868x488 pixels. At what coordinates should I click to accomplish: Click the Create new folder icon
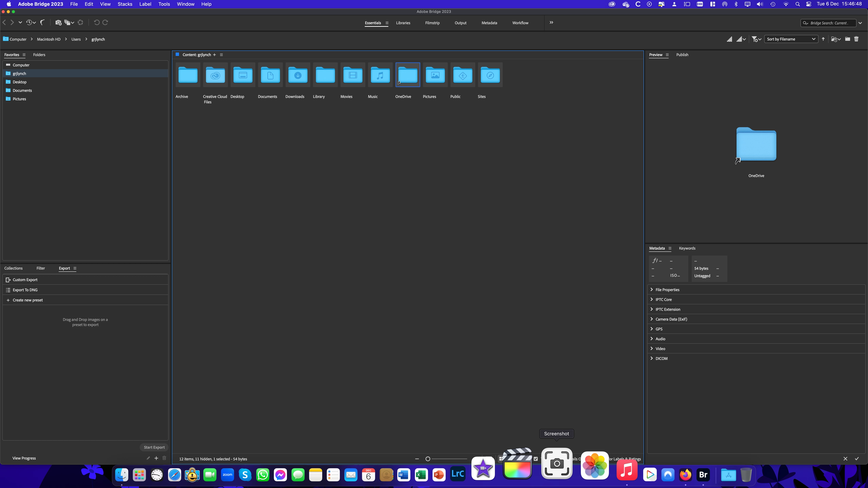pyautogui.click(x=847, y=39)
